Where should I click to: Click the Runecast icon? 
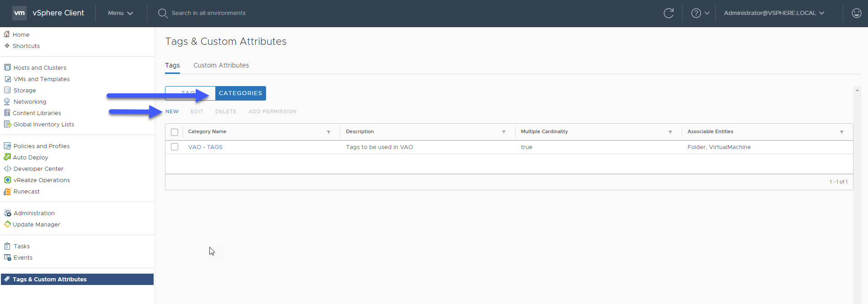(7, 191)
